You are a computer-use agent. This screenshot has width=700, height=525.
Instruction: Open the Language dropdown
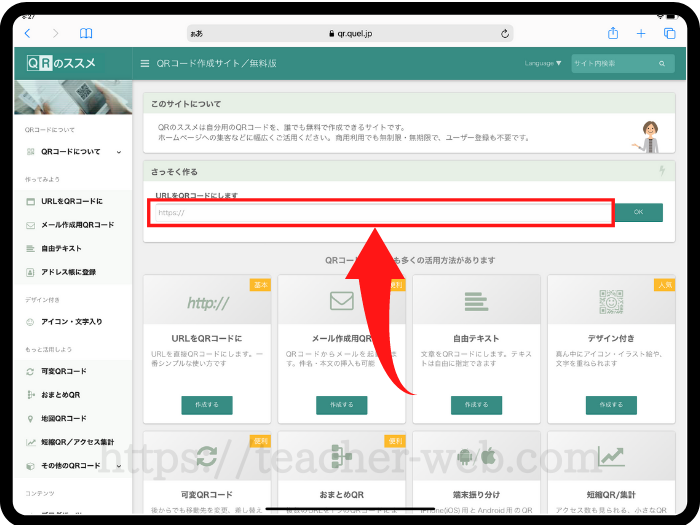pyautogui.click(x=542, y=63)
